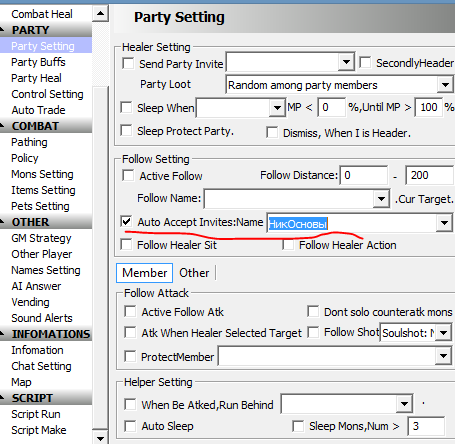The width and height of the screenshot is (455, 444).
Task: Enable Active Follow Atk checkbox
Action: [x=130, y=311]
